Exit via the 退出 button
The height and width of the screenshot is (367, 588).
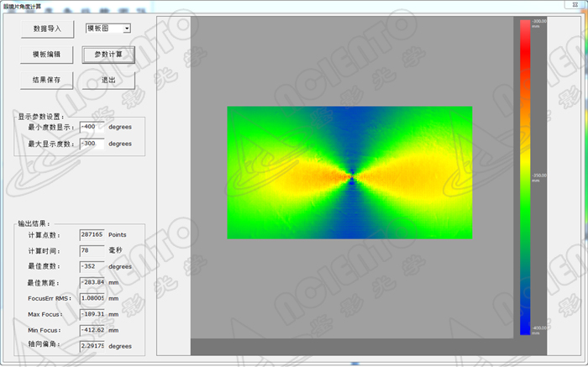pyautogui.click(x=108, y=81)
